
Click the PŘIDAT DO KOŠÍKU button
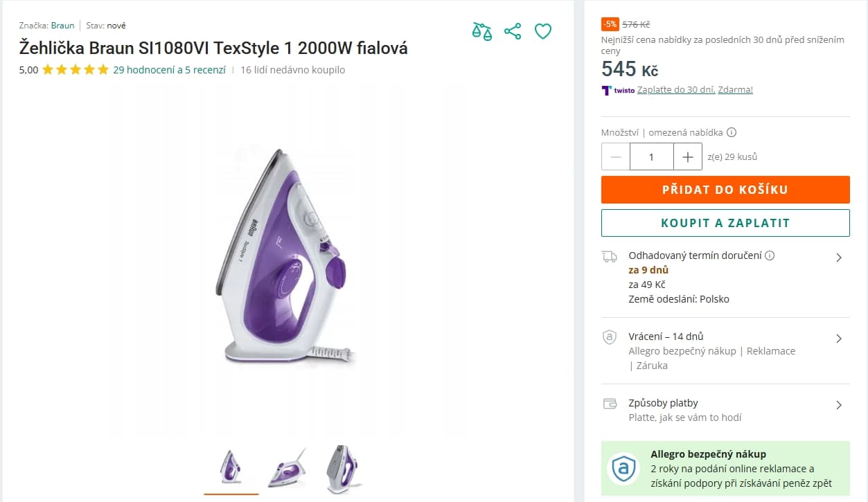pyautogui.click(x=725, y=190)
